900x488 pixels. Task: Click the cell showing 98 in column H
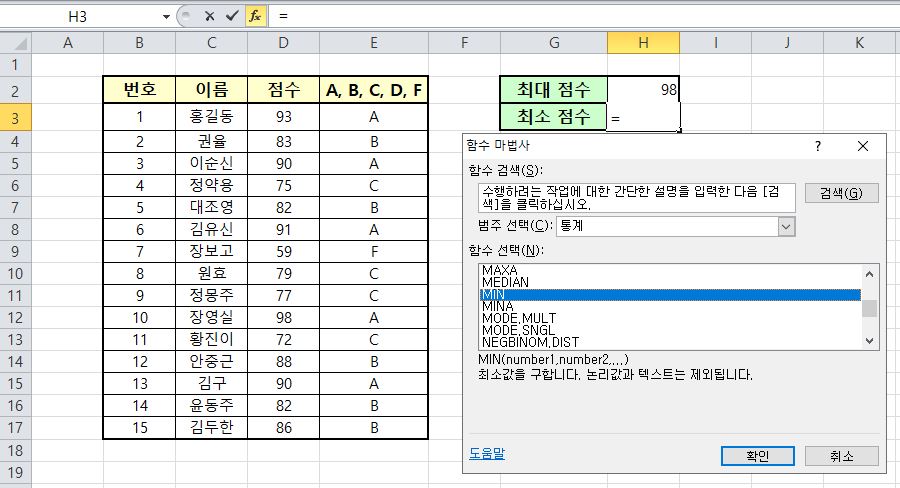coord(643,90)
